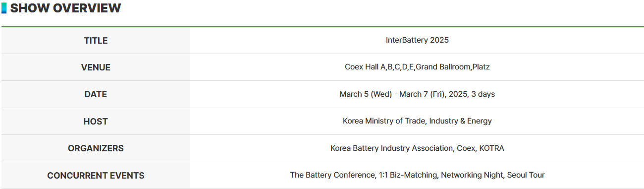The image size is (644, 189).
Task: Click 1:1 Biz-Matching in concurrent events
Action: [x=408, y=175]
